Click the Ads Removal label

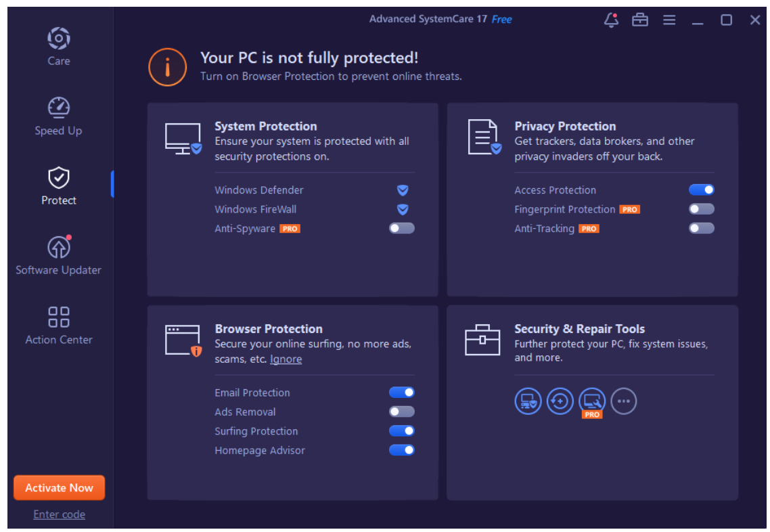pos(245,412)
